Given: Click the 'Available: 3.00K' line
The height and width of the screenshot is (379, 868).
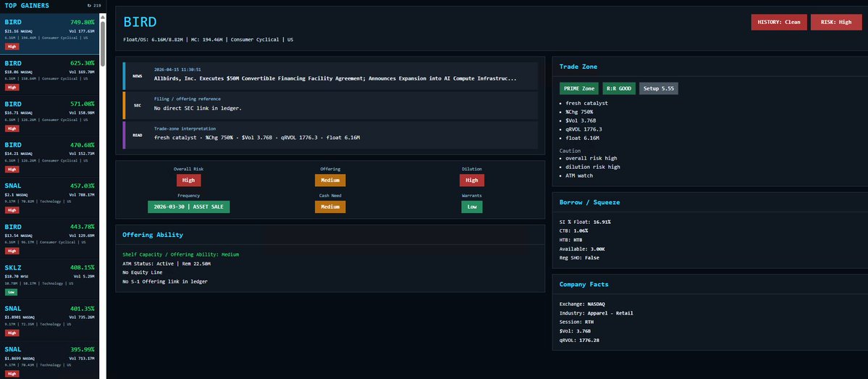Looking at the screenshot, I should click(582, 249).
